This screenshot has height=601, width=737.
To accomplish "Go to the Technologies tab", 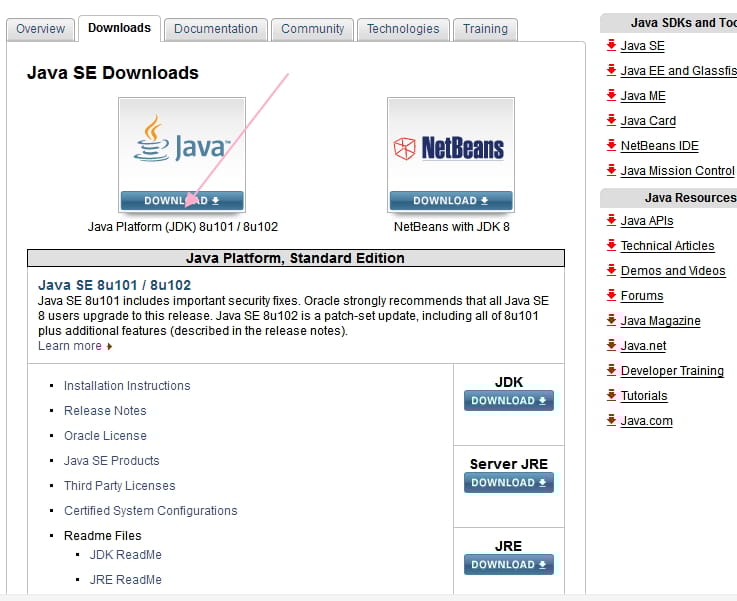I will [x=403, y=29].
